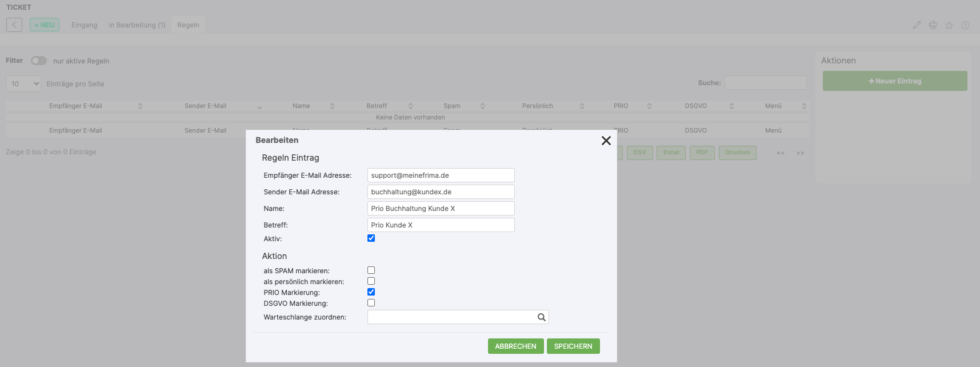The height and width of the screenshot is (367, 980).
Task: Open help via question mark icon
Action: [x=965, y=25]
